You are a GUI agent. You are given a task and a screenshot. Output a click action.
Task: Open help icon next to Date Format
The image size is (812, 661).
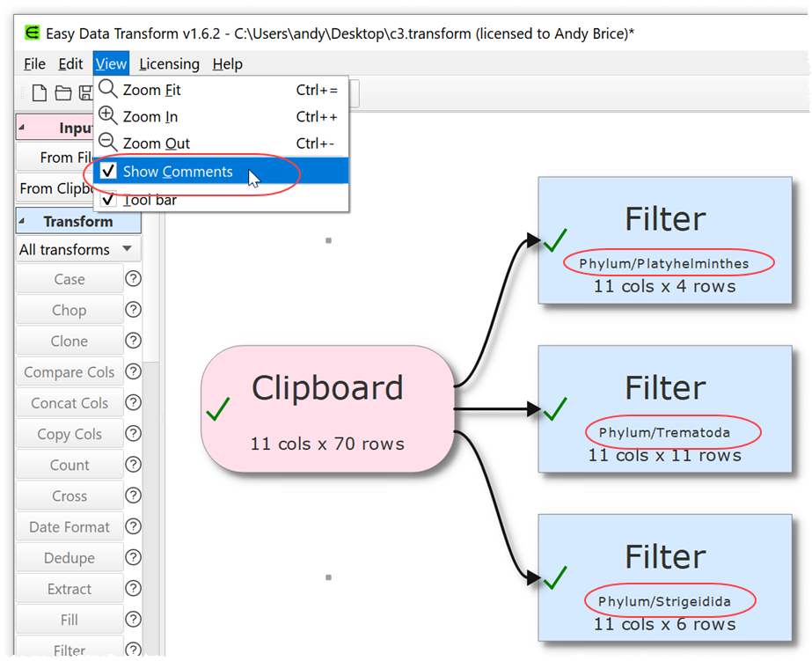134,526
